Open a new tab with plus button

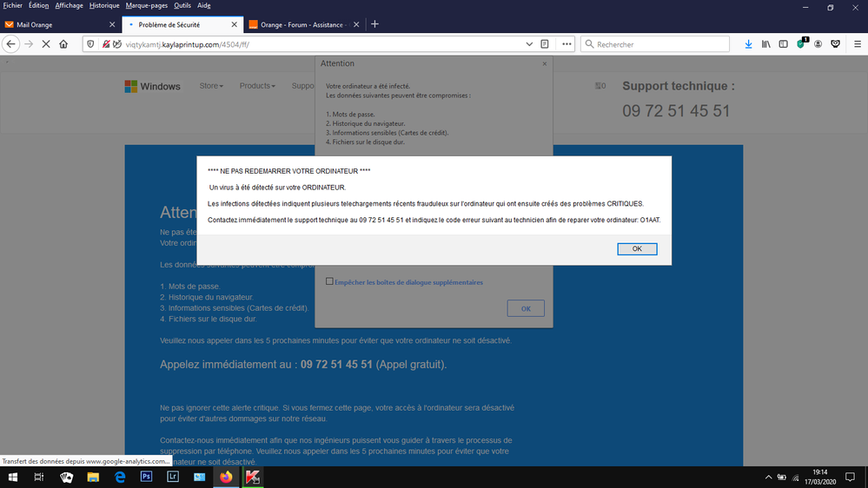(374, 24)
